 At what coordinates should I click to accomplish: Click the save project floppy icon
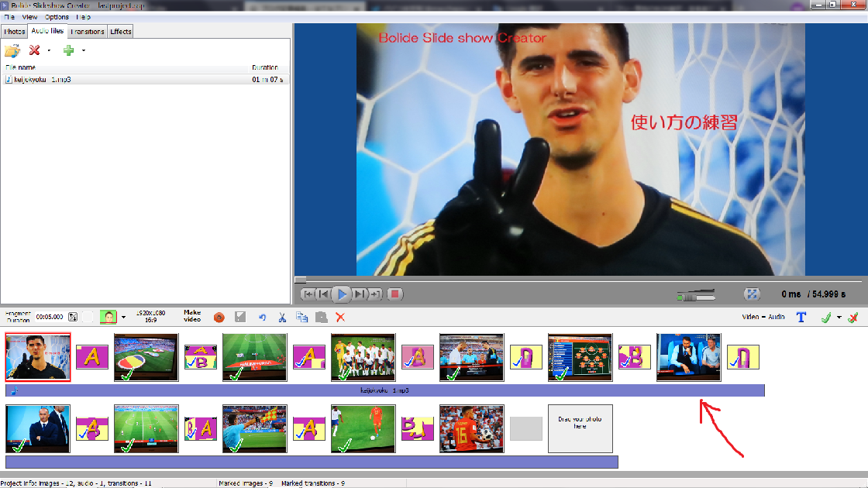point(240,317)
